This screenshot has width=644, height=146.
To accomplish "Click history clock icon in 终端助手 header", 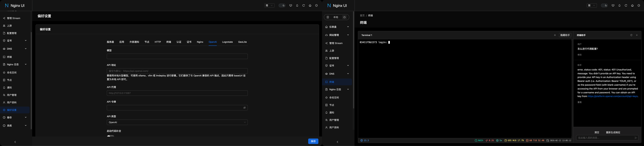I will click(631, 35).
